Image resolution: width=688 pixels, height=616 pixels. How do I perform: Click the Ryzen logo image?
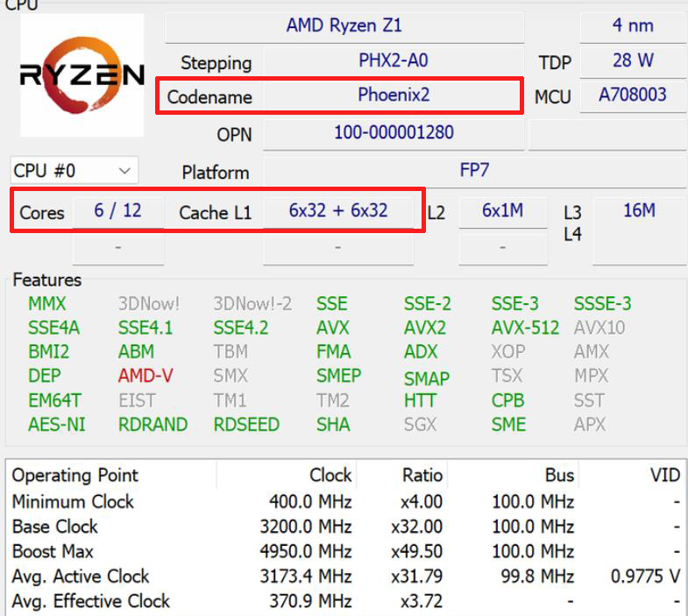pyautogui.click(x=82, y=75)
